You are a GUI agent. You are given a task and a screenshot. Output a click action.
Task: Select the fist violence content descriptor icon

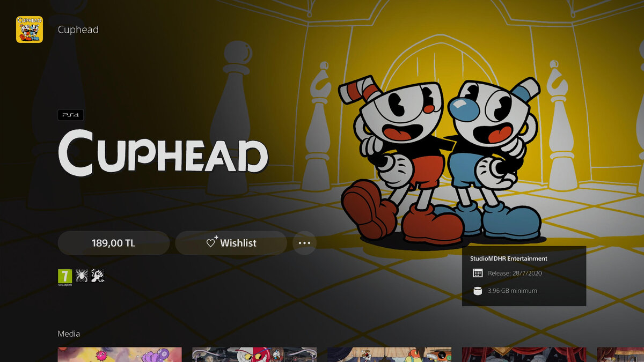click(x=97, y=276)
